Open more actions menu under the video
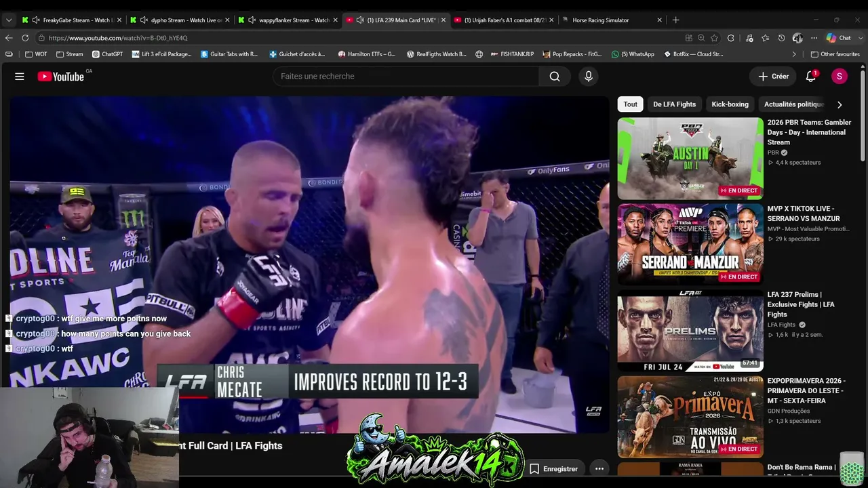 point(599,468)
